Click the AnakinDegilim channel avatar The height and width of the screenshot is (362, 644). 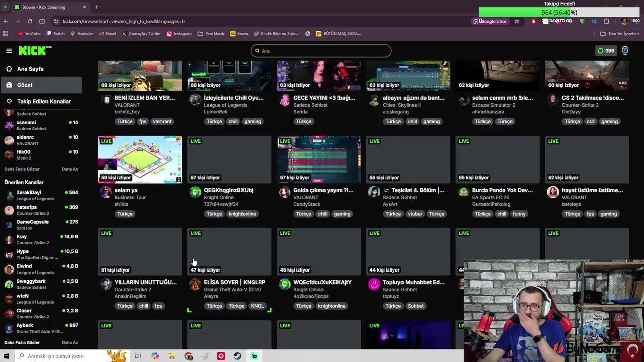click(106, 284)
